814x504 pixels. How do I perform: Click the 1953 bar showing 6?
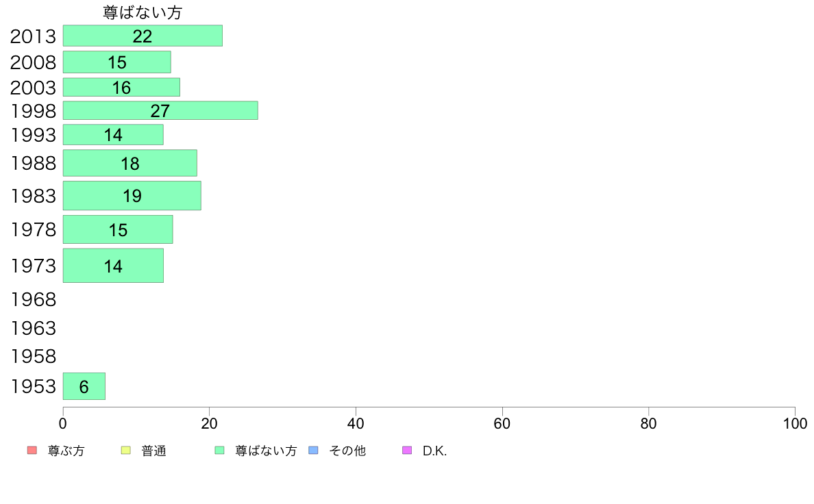pyautogui.click(x=84, y=386)
